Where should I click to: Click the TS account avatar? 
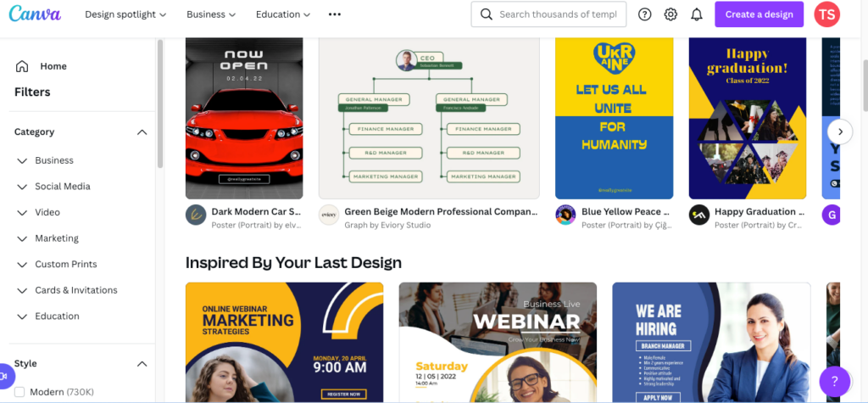(826, 14)
